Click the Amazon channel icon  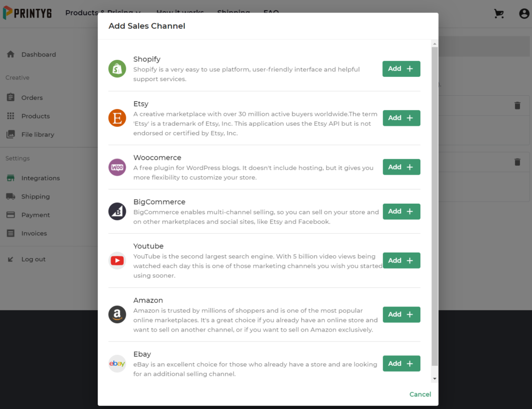117,314
